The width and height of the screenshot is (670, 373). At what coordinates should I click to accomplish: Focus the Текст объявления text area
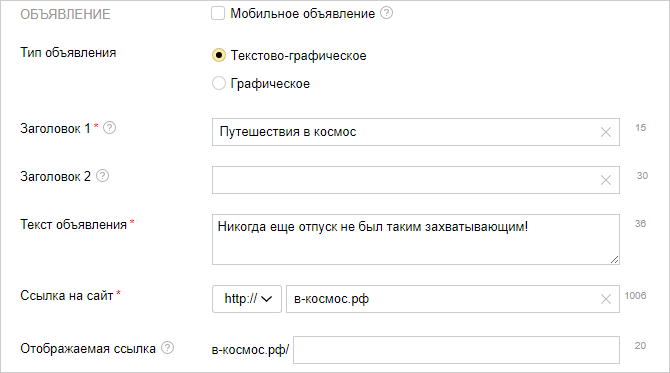[x=416, y=239]
